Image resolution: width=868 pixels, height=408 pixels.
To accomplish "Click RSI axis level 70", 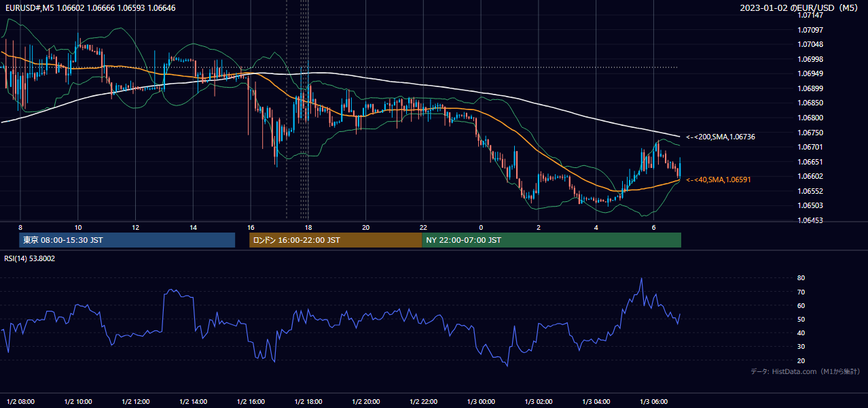I will click(801, 292).
